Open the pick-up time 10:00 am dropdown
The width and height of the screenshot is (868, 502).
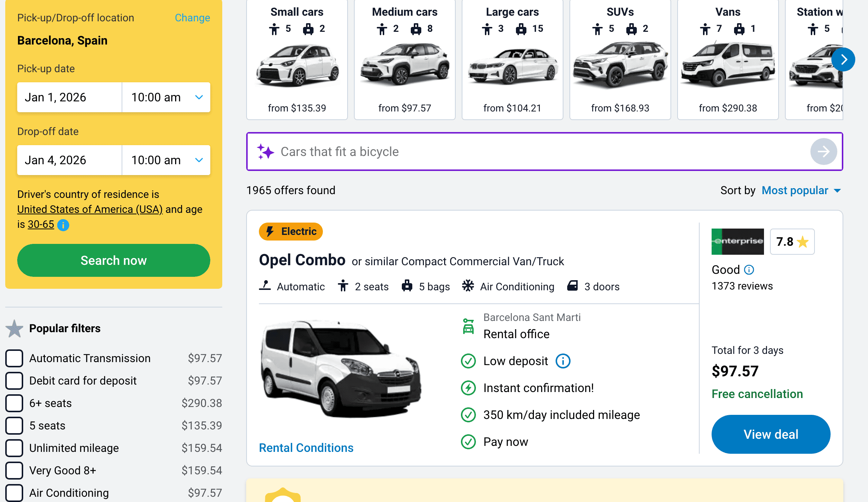coord(166,97)
